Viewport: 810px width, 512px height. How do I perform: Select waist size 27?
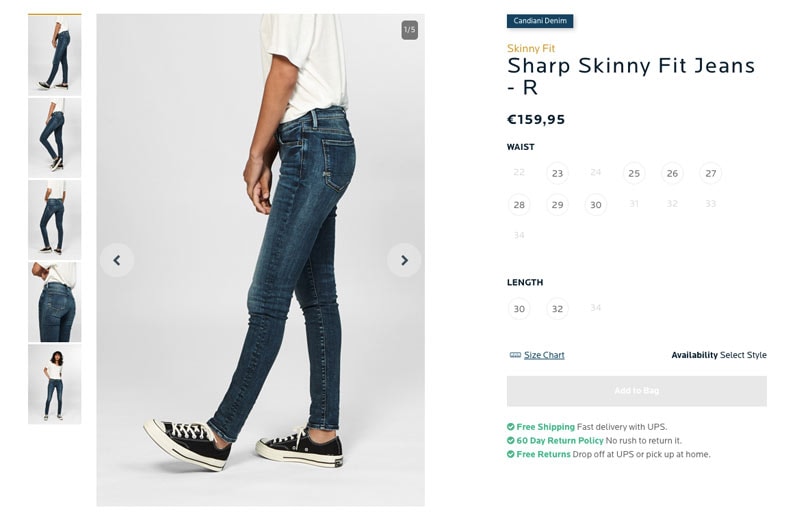(x=710, y=173)
